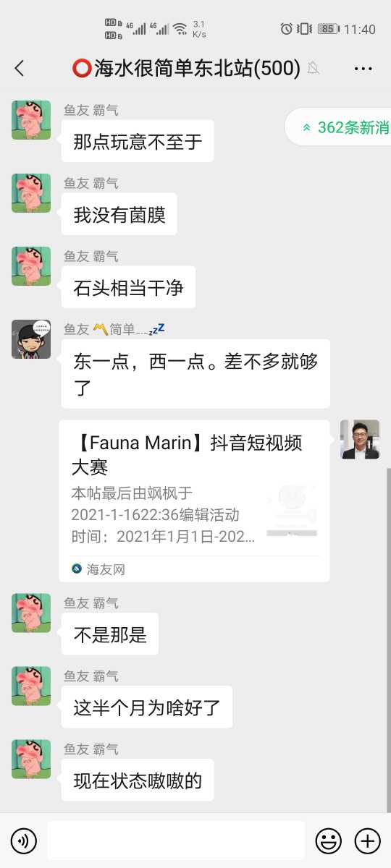Open the three-dot chat options menu

pos(363,69)
